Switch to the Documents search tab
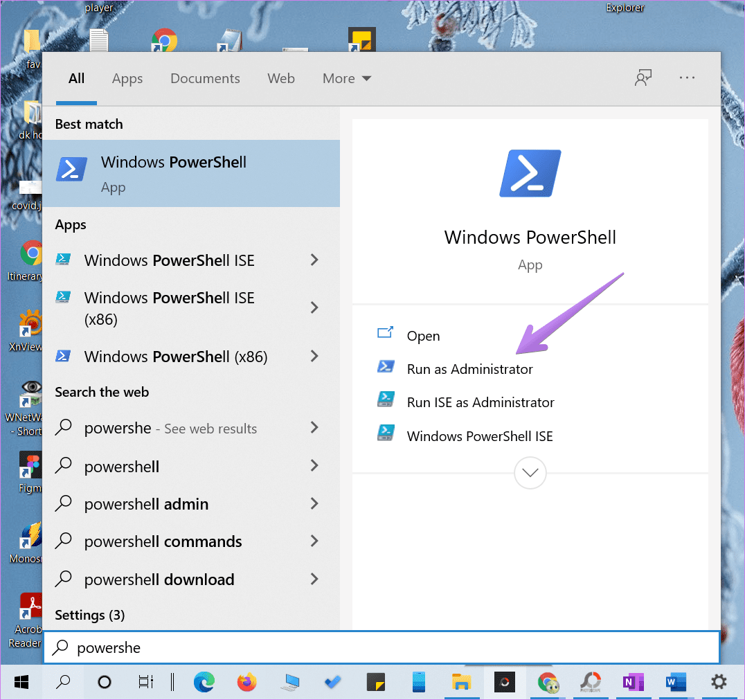The image size is (745, 700). [205, 78]
